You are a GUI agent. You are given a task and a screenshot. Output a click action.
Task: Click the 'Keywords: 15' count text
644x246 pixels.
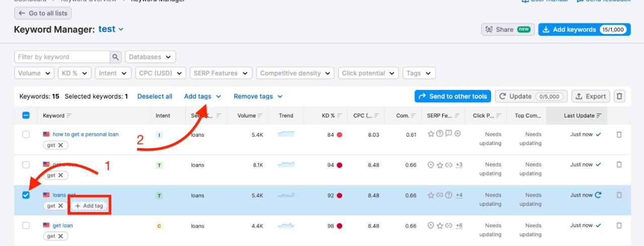(39, 96)
